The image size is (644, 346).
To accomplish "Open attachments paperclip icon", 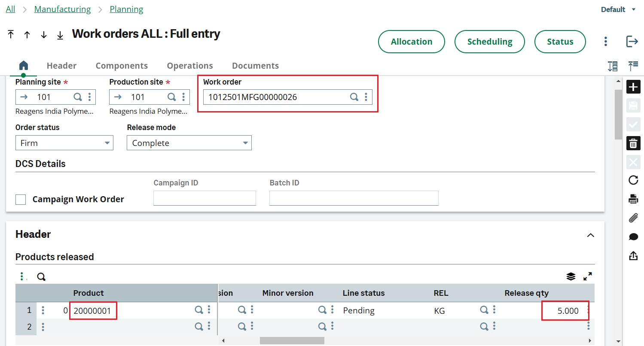I will pyautogui.click(x=633, y=218).
